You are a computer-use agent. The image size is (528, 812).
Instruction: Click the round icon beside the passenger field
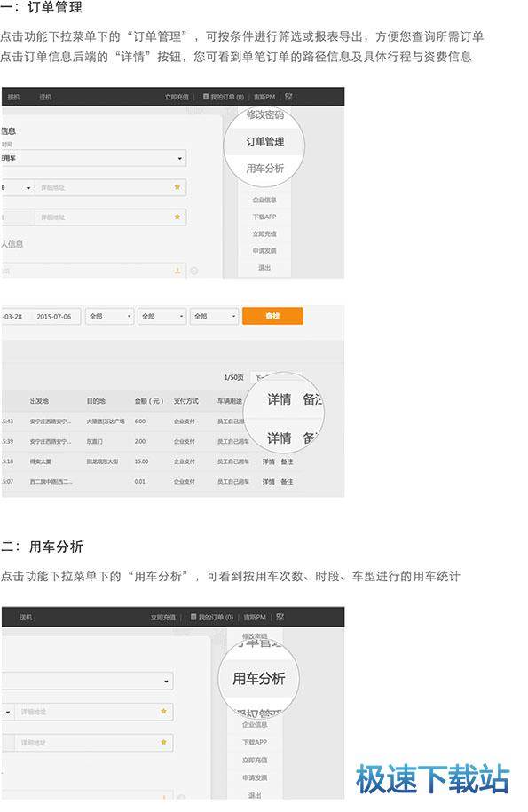click(x=194, y=271)
